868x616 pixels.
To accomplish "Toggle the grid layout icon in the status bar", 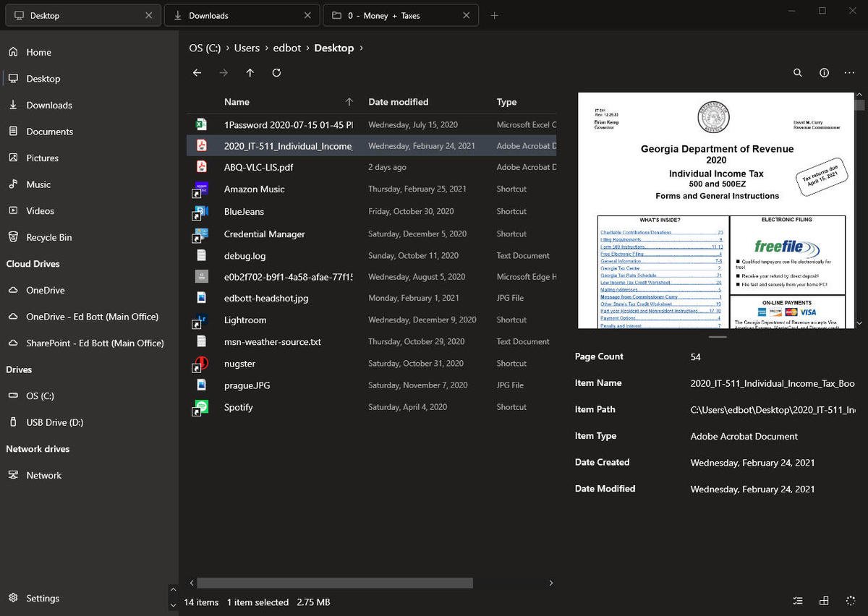I will [824, 601].
